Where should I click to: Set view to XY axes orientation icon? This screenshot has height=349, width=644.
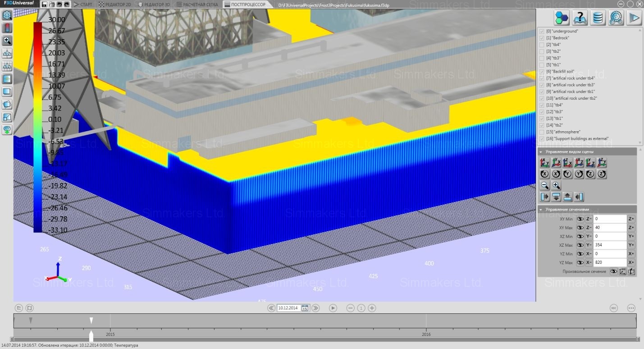click(x=545, y=163)
